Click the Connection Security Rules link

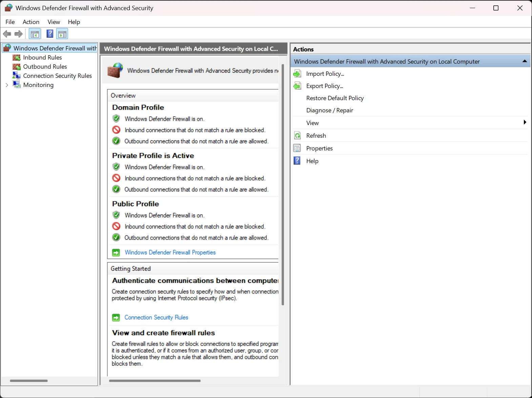156,317
